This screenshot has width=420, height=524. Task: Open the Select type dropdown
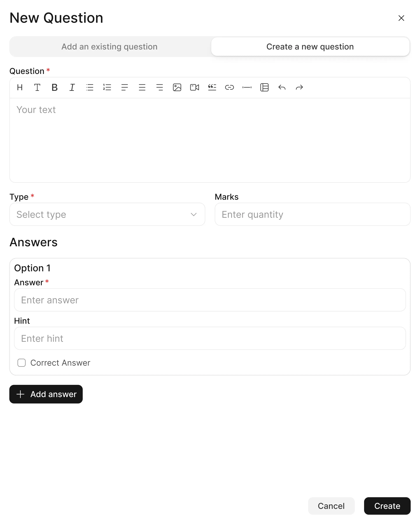point(107,214)
